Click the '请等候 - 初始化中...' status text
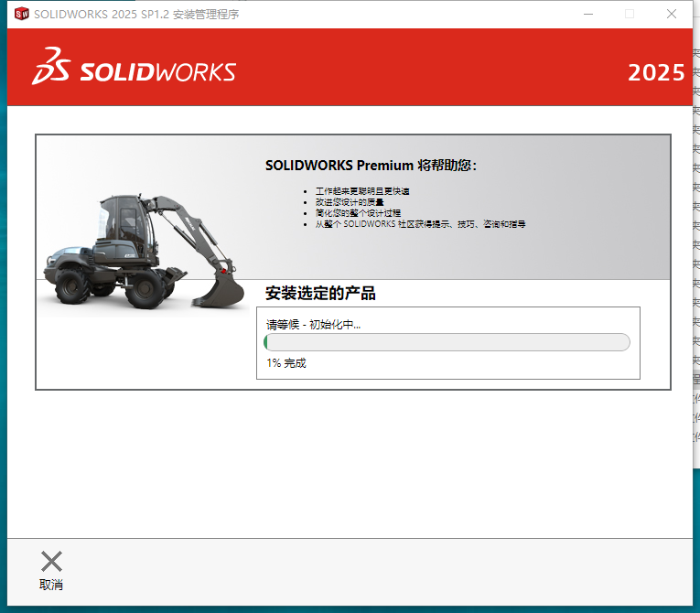This screenshot has height=613, width=700. tap(313, 325)
